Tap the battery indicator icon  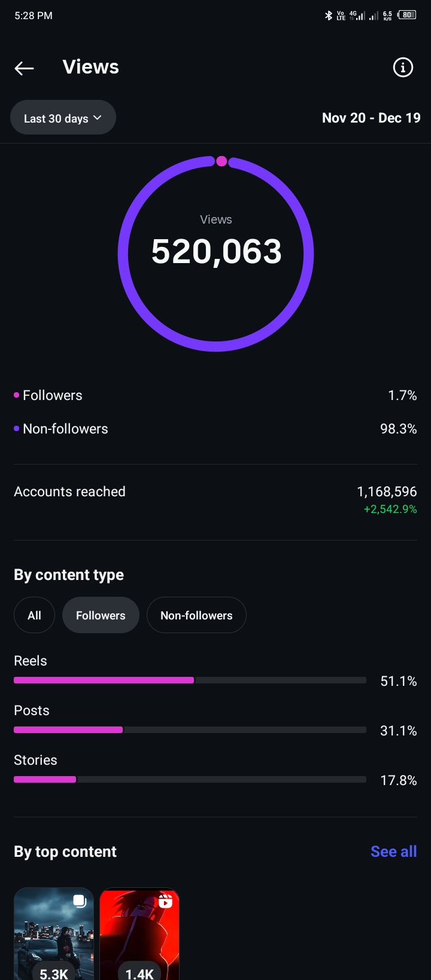[407, 15]
